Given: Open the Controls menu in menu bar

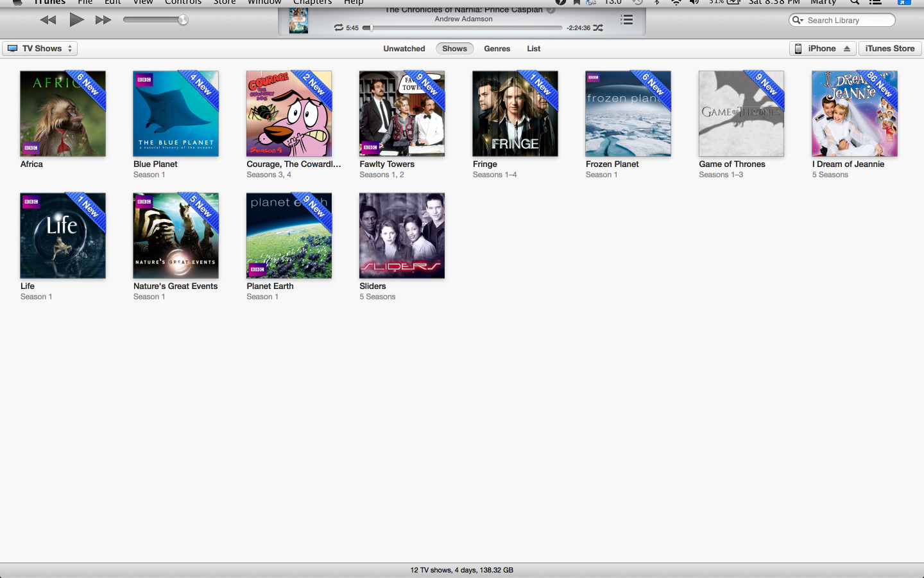Looking at the screenshot, I should tap(183, 2).
